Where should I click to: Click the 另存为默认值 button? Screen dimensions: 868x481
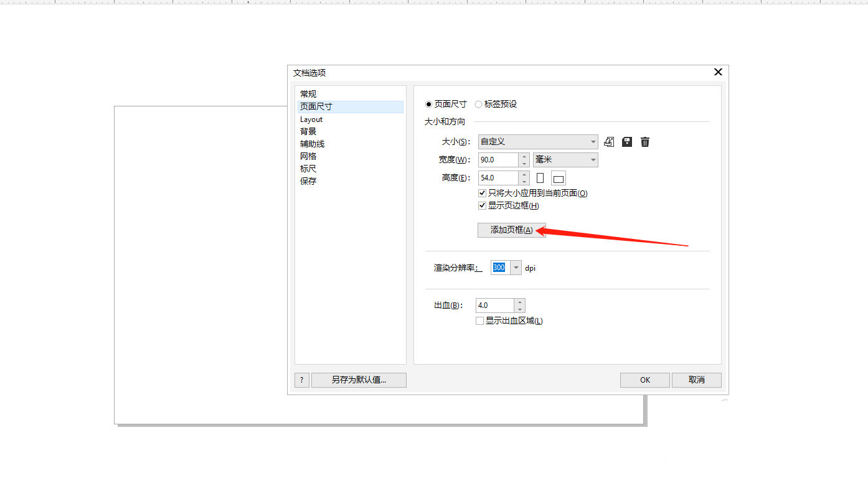(359, 380)
